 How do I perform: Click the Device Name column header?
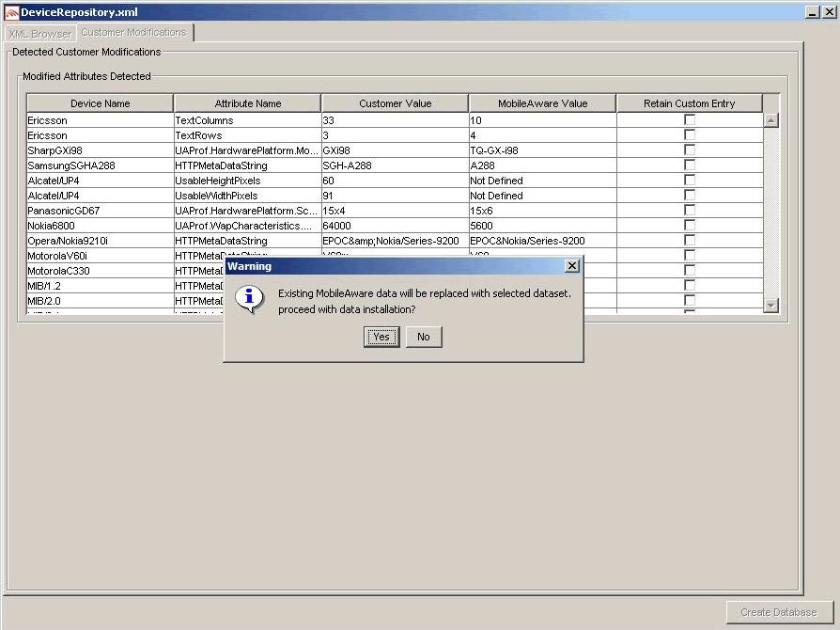tap(101, 103)
